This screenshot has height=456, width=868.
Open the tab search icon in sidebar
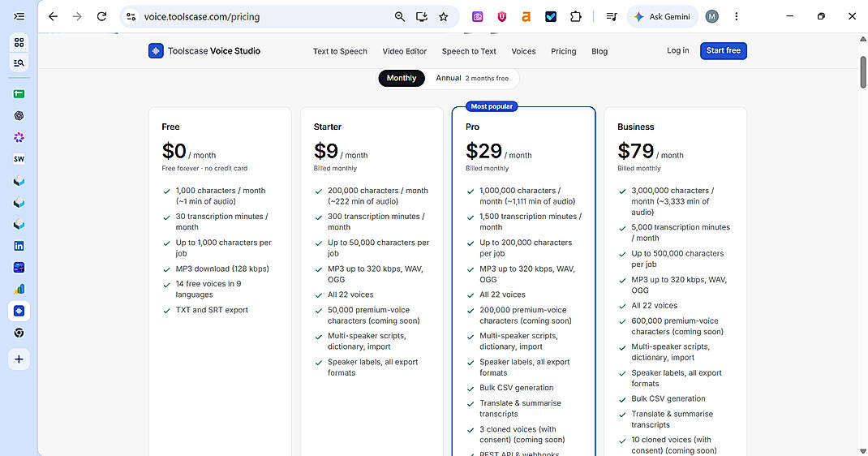click(x=19, y=63)
